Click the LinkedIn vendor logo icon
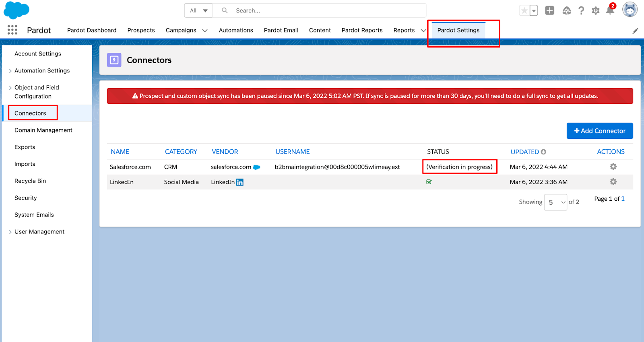The width and height of the screenshot is (644, 342). coord(240,182)
